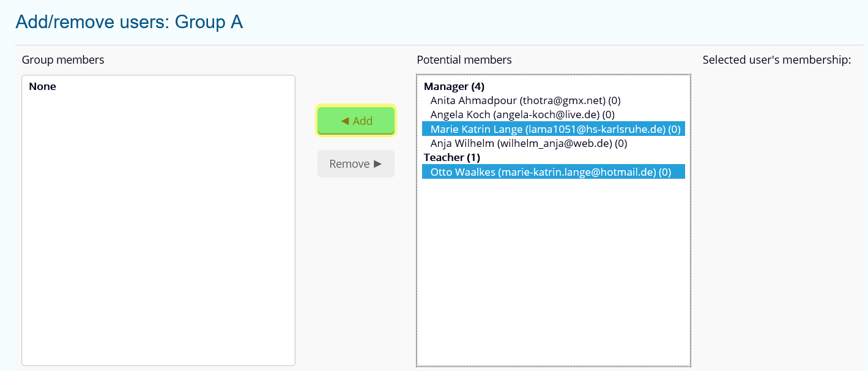Click the Selected user's membership label

[777, 60]
